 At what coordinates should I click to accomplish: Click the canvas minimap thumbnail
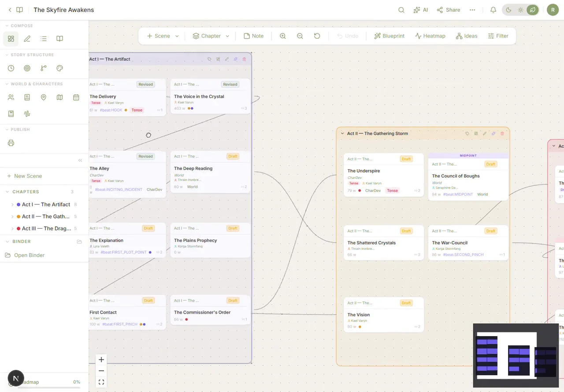[516, 355]
